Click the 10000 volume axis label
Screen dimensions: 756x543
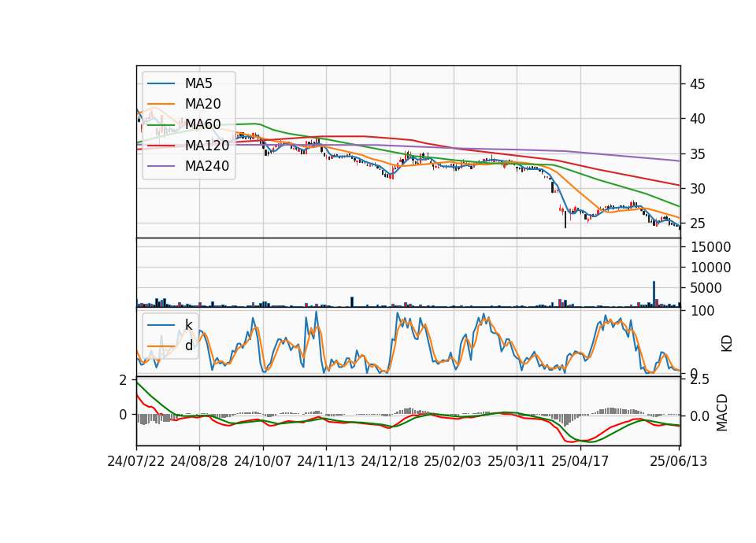pyautogui.click(x=710, y=268)
